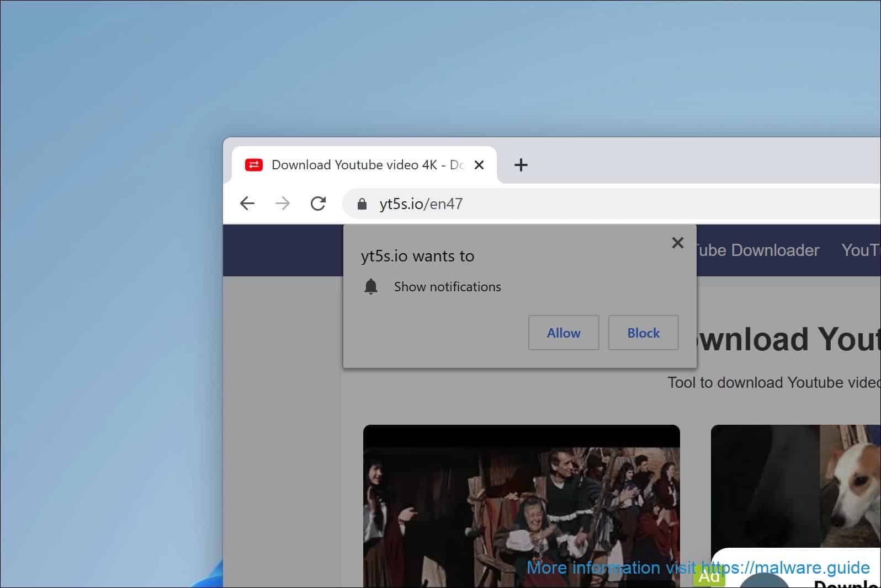This screenshot has width=881, height=588.
Task: Click 'Tool to download Youtube video' text
Action: pos(774,383)
